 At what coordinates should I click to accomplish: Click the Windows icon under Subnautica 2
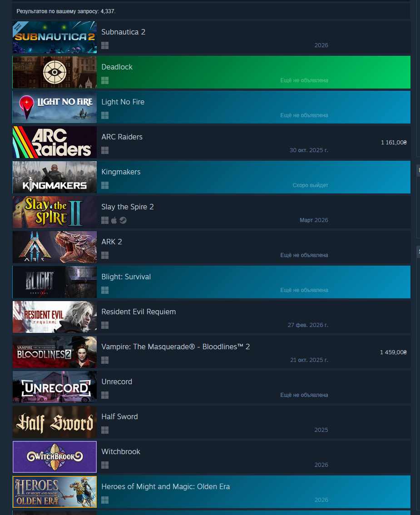coord(105,45)
